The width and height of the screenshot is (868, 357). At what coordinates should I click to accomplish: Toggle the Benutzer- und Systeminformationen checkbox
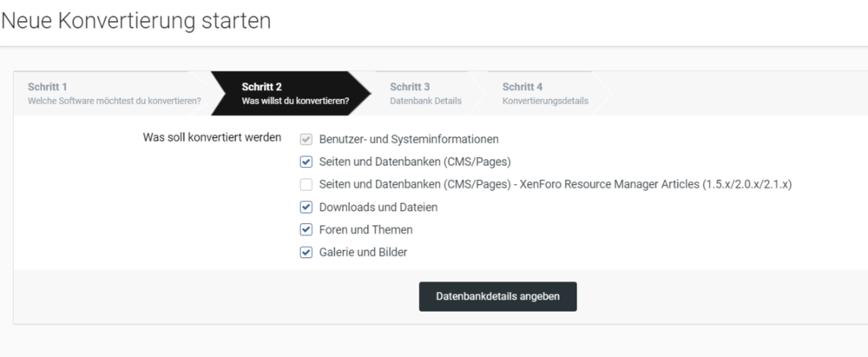[306, 139]
